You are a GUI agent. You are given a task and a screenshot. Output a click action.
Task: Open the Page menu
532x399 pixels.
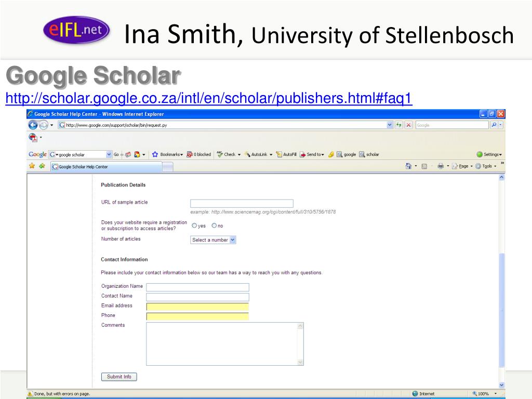[x=462, y=166]
